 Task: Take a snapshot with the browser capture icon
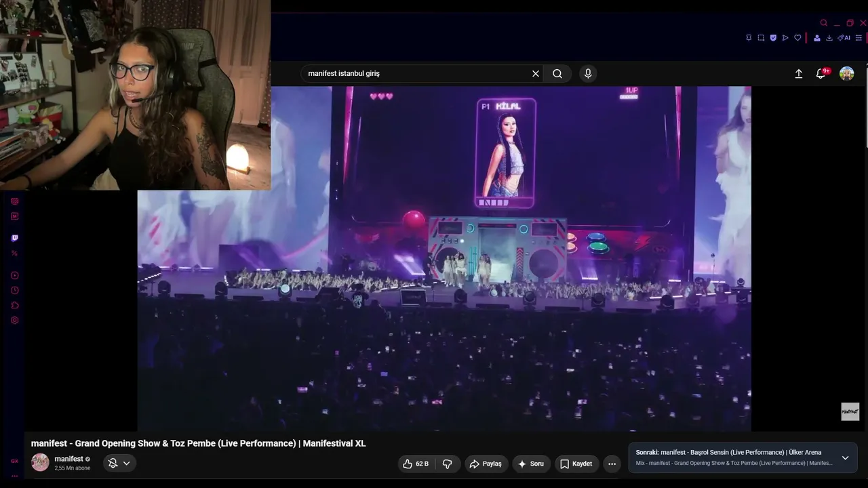(x=761, y=38)
